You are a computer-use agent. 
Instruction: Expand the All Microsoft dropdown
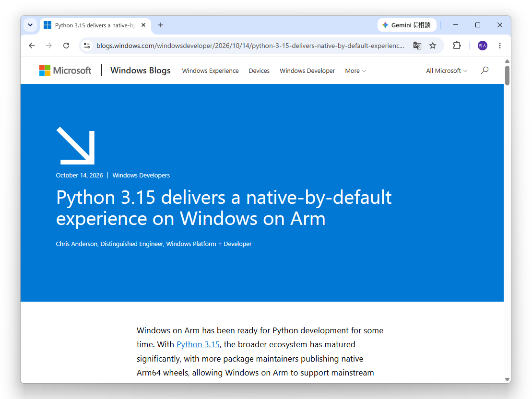pyautogui.click(x=447, y=71)
